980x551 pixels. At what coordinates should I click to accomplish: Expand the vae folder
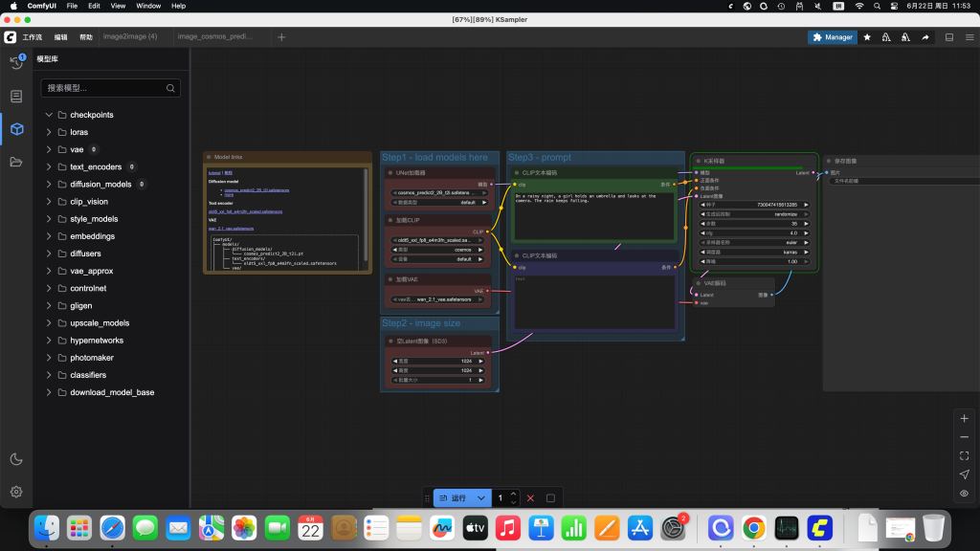coord(49,150)
